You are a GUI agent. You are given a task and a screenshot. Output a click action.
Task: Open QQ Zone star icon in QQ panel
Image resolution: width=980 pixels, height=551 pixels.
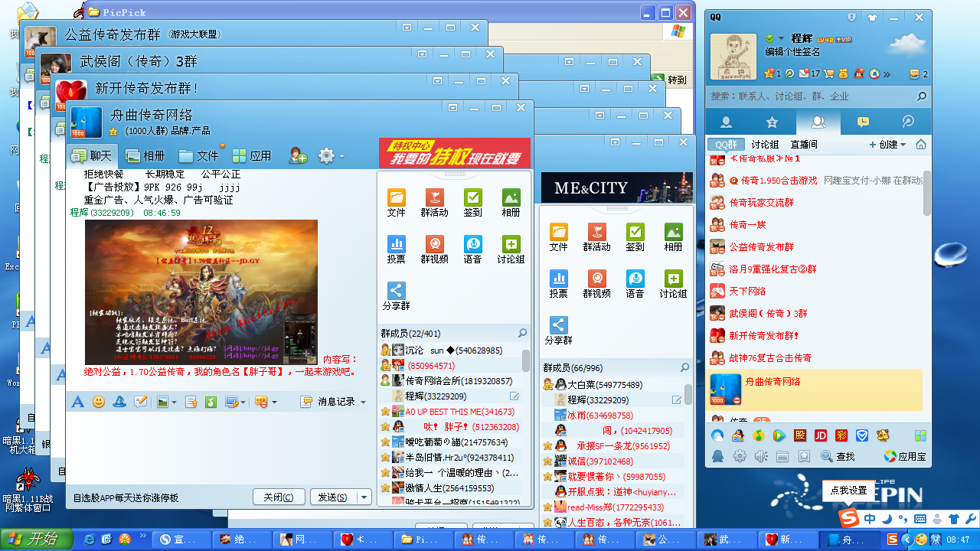(x=769, y=73)
